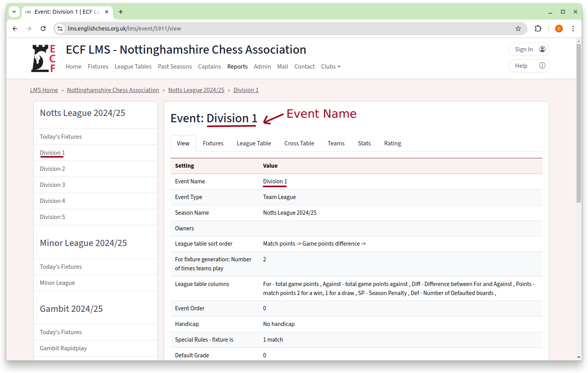The width and height of the screenshot is (588, 373).
Task: Close the Event: Division 1 tab
Action: (107, 12)
